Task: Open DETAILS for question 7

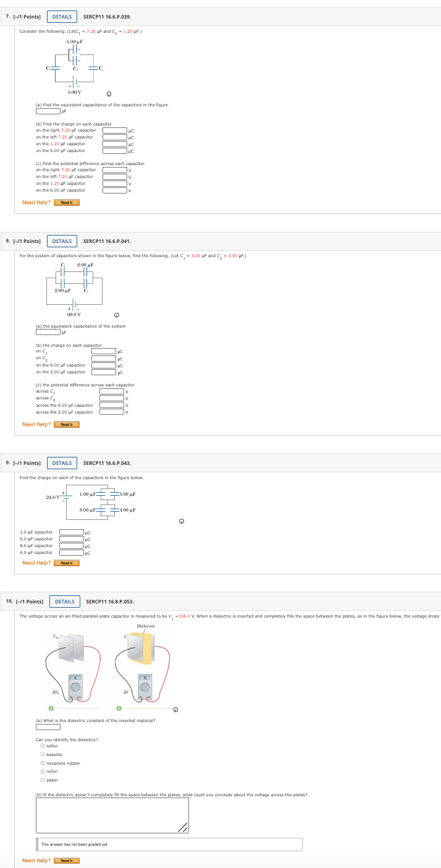Action: coord(62,17)
